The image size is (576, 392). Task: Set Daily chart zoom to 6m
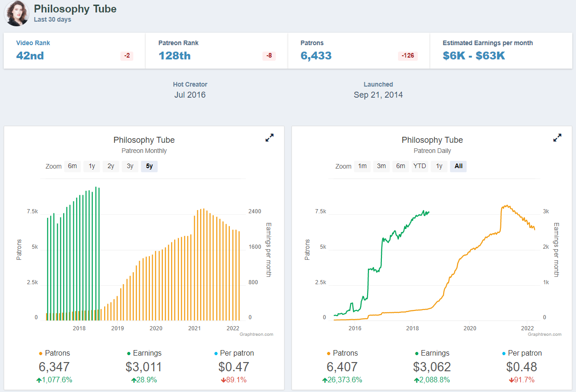[401, 166]
